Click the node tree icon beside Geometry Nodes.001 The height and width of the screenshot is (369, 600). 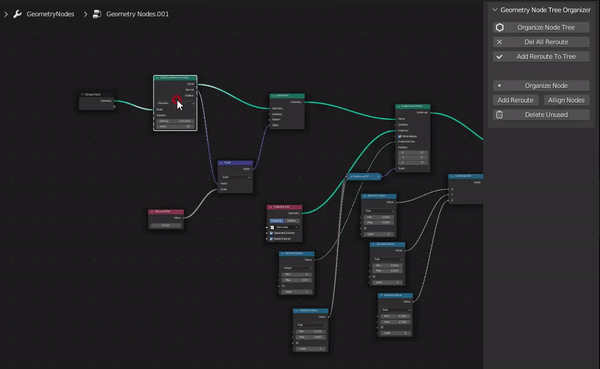[97, 14]
